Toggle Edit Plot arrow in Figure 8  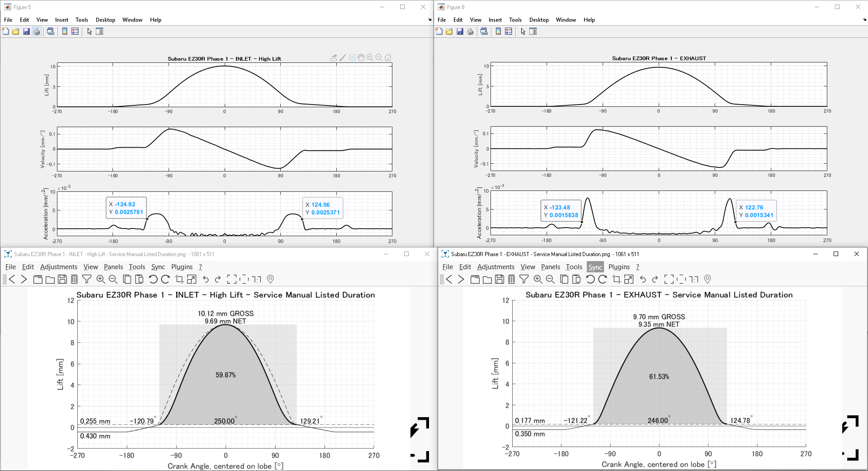(523, 31)
